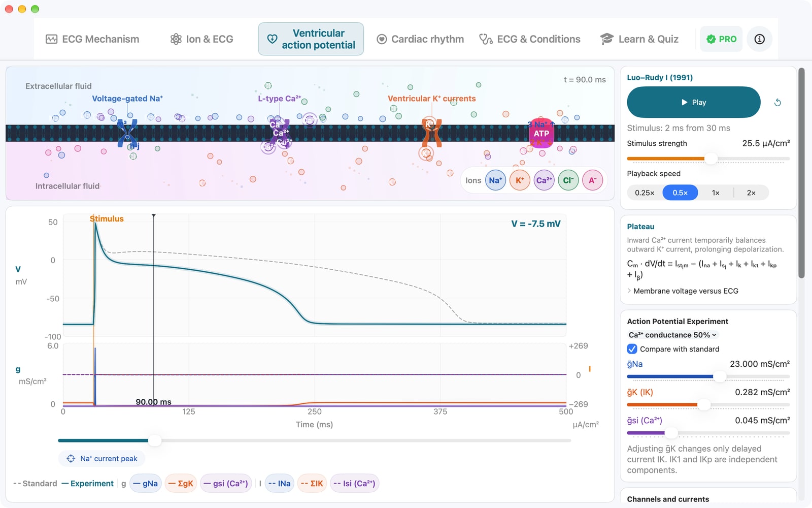Click the K⁺ ion legend circle
This screenshot has height=508, width=812.
click(520, 180)
